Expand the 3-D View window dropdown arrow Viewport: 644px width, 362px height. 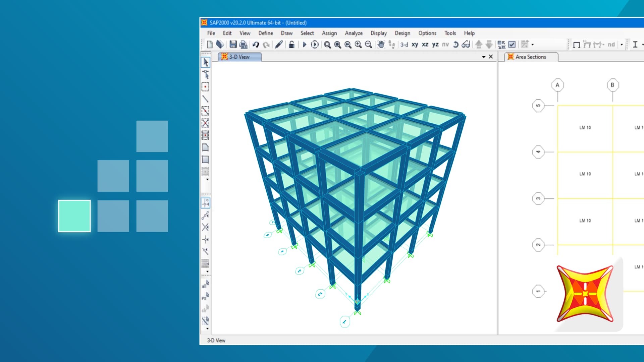pyautogui.click(x=484, y=57)
